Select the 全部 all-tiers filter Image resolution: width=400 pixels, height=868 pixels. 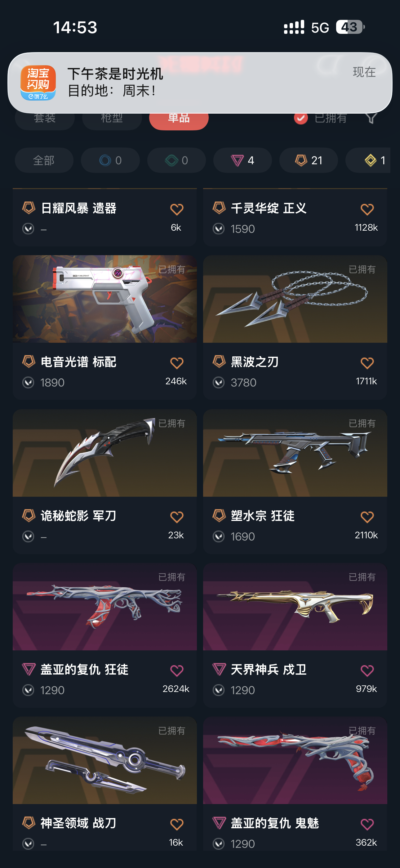44,160
